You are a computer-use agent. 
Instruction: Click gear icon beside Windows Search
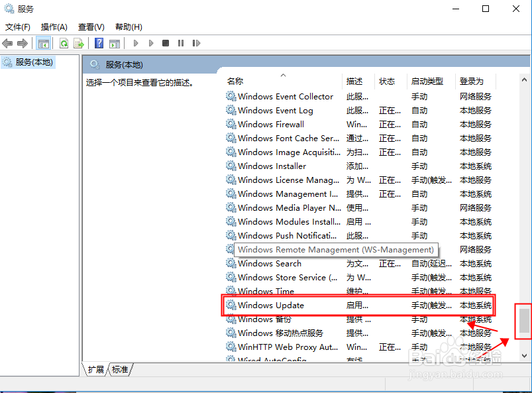click(231, 263)
